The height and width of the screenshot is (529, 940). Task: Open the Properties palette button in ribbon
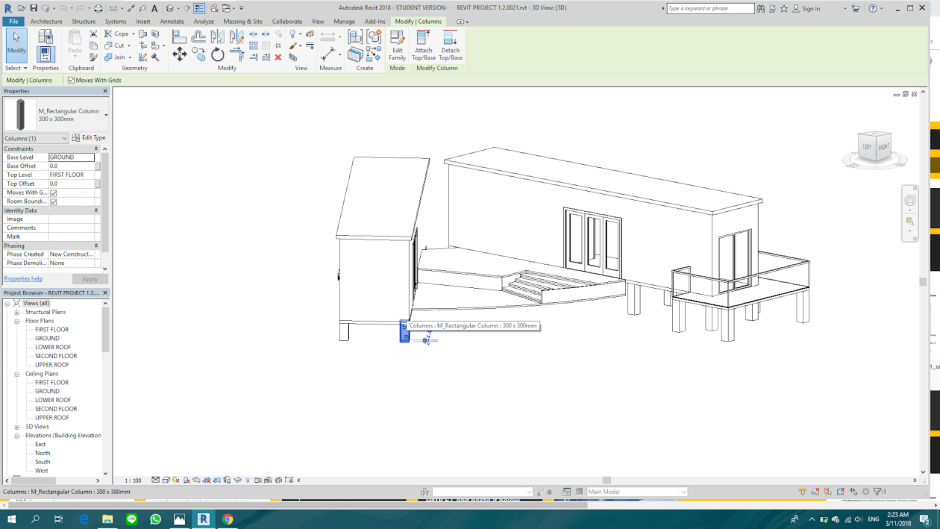tap(45, 54)
